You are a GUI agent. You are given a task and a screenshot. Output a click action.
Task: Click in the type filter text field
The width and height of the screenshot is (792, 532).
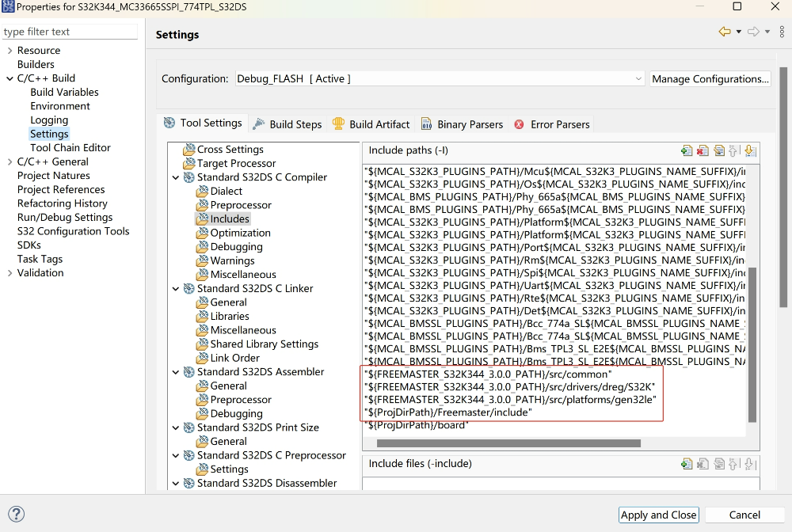[70, 32]
